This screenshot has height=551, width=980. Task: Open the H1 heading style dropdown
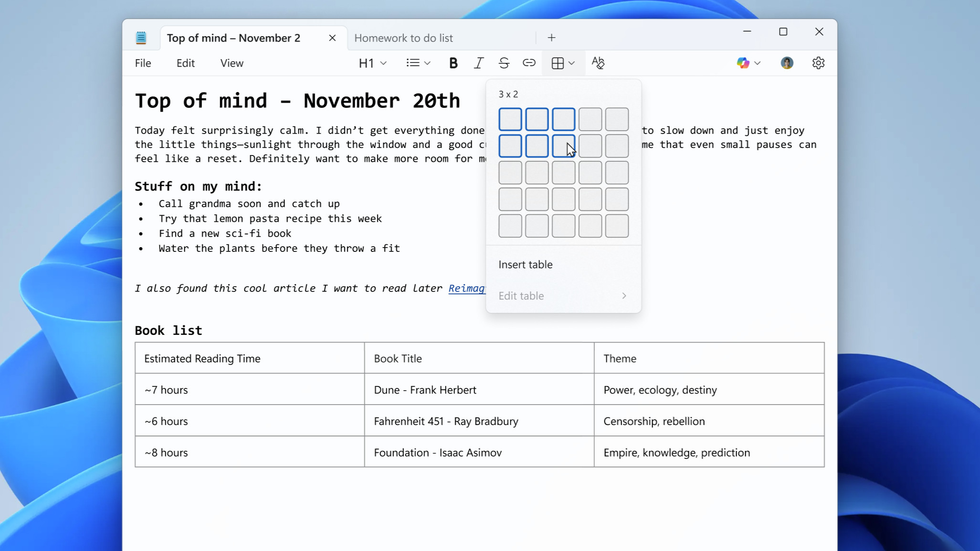pos(372,62)
